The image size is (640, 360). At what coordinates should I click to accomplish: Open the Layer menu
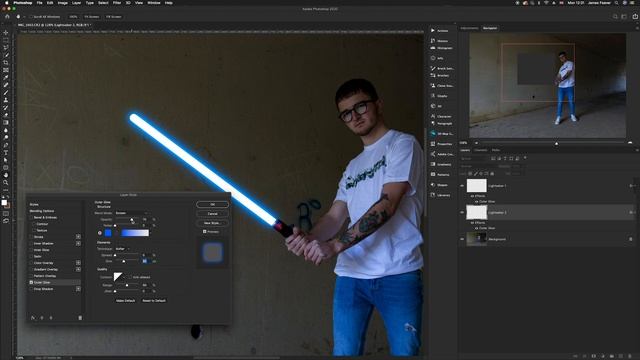76,3
